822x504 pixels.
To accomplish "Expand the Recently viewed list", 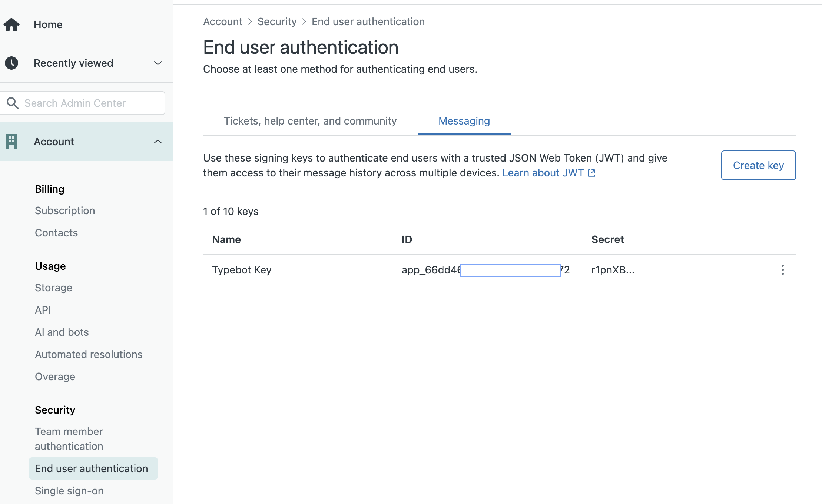I will click(158, 63).
